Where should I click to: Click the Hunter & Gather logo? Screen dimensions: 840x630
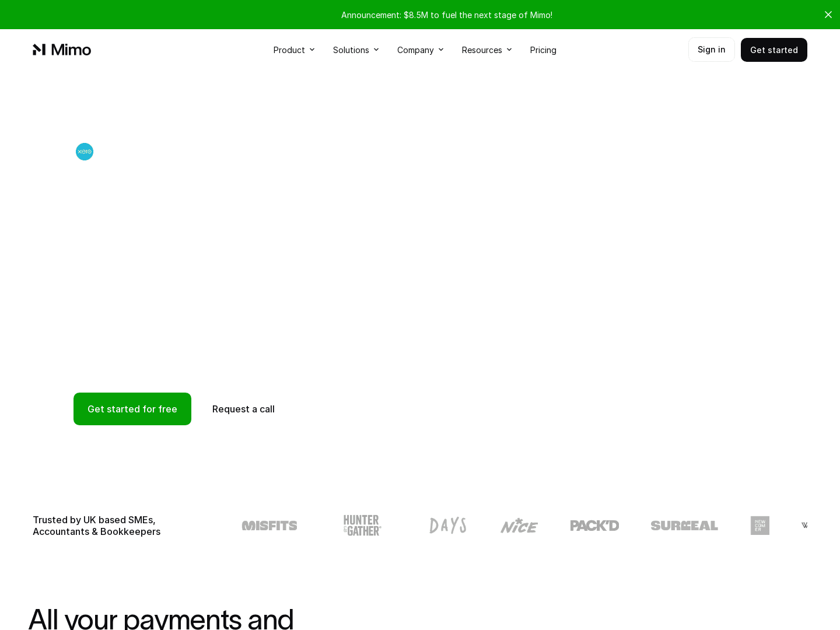coord(362,525)
